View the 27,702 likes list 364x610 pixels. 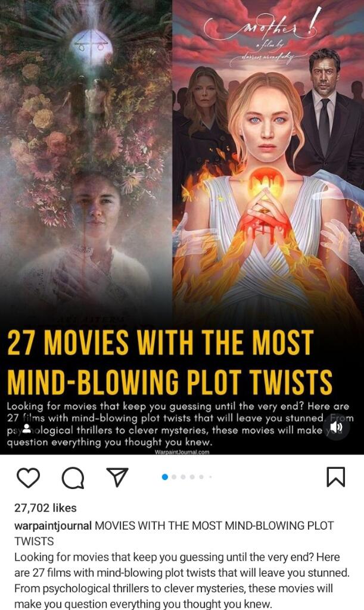(x=45, y=508)
